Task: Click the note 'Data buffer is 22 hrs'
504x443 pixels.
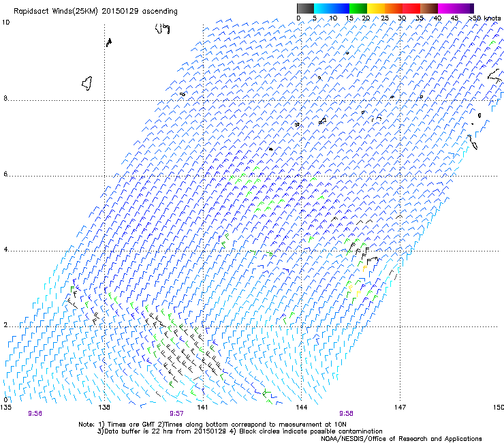Action: click(139, 431)
